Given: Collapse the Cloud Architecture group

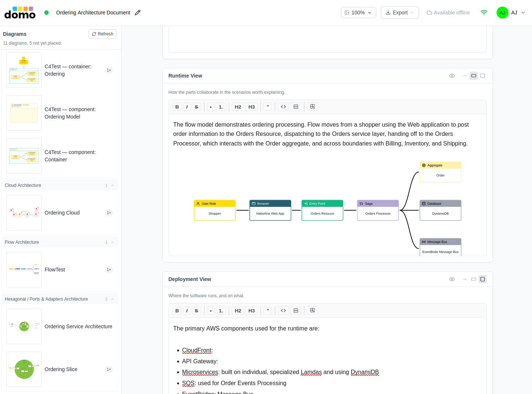Looking at the screenshot, I should pos(113,185).
